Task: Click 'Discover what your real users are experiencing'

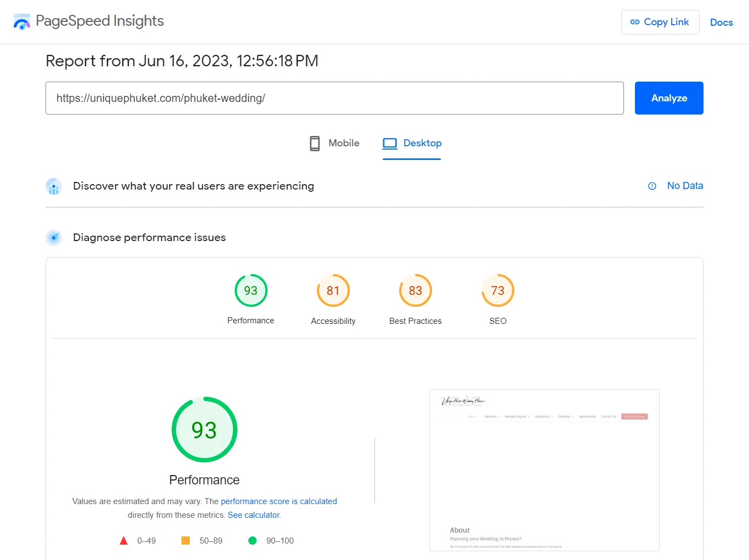Action: [194, 186]
